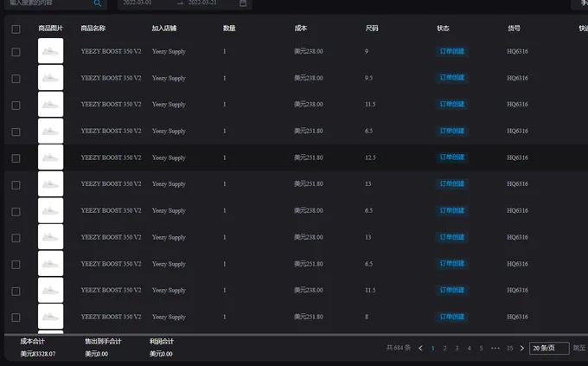Image resolution: width=588 pixels, height=366 pixels.
Task: Jump to page 35 in pagination
Action: click(509, 349)
